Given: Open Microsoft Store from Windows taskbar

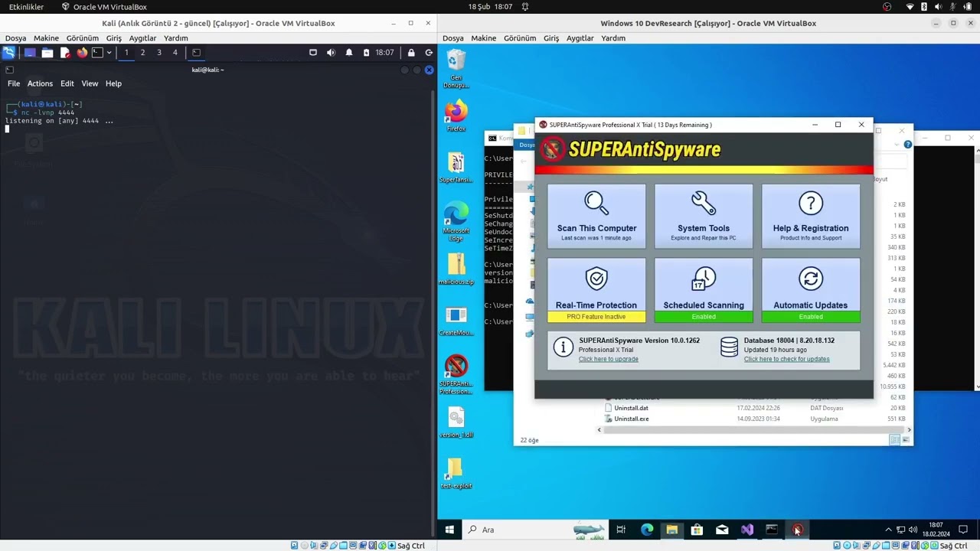Looking at the screenshot, I should (697, 530).
